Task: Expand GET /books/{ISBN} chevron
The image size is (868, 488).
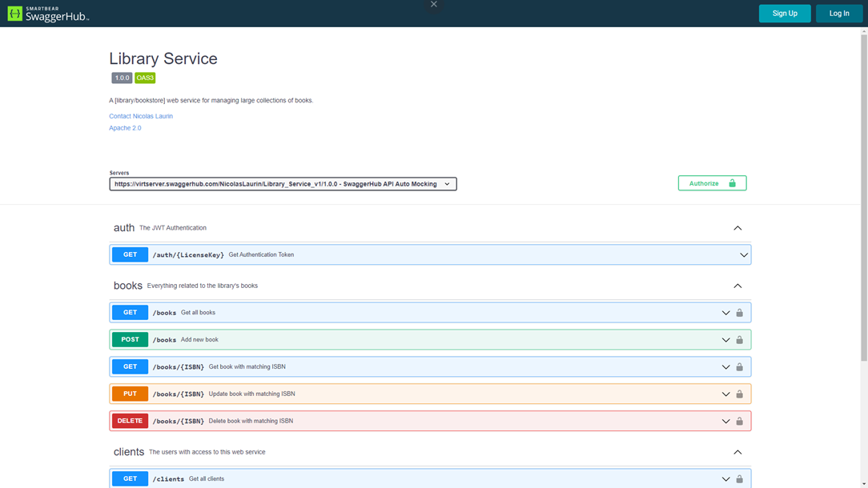Action: click(x=725, y=367)
